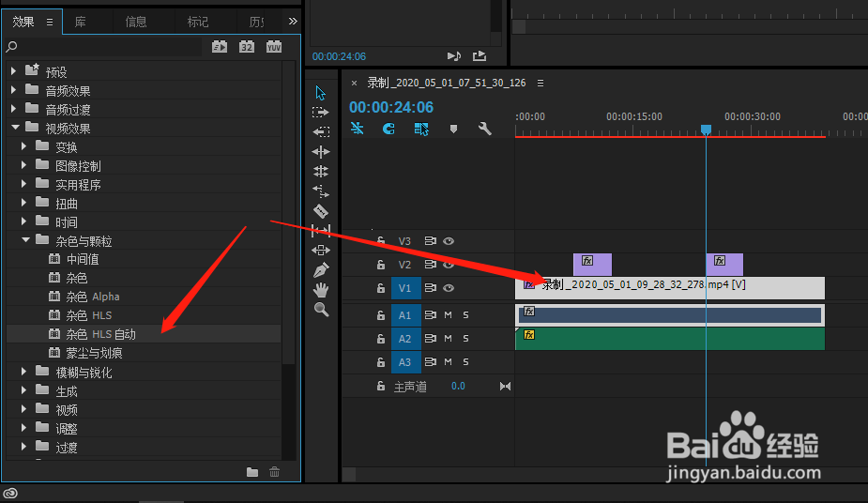The width and height of the screenshot is (868, 503).
Task: Toggle nest sequence insert mode button
Action: tap(358, 129)
